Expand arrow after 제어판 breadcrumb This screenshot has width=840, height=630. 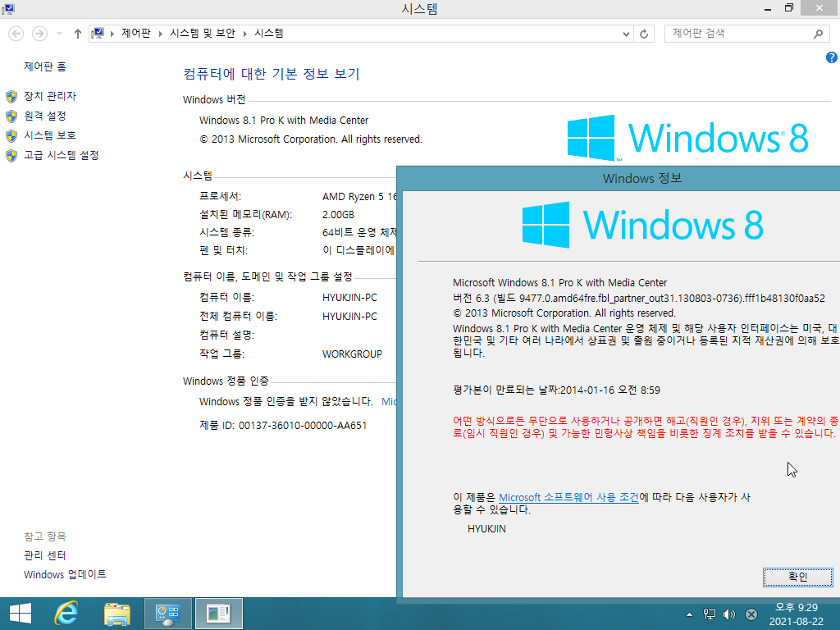161,34
